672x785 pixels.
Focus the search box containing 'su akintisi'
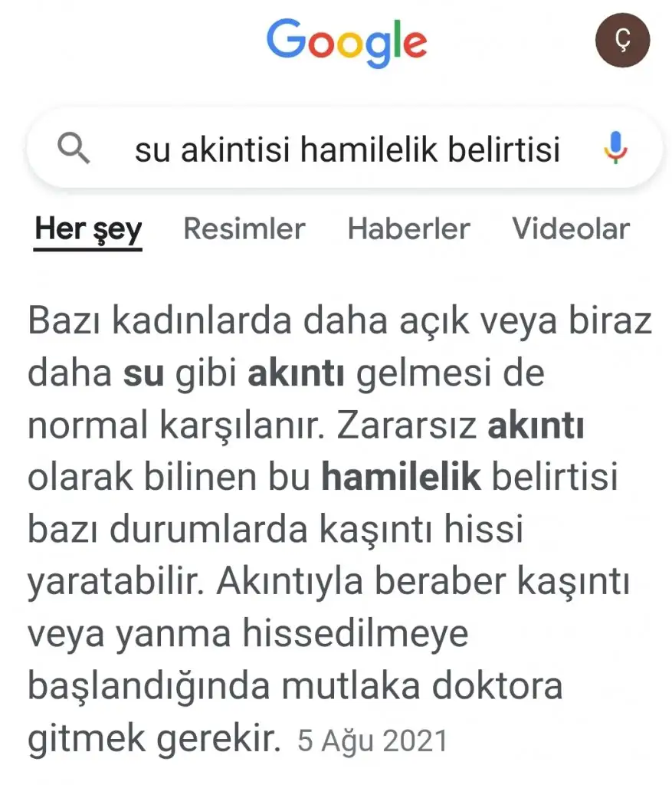pos(345,148)
